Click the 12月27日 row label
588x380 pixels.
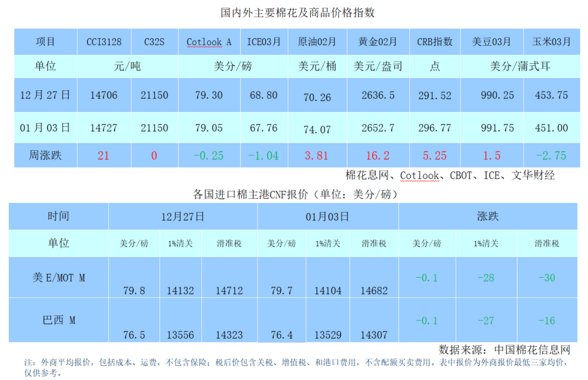[46, 95]
